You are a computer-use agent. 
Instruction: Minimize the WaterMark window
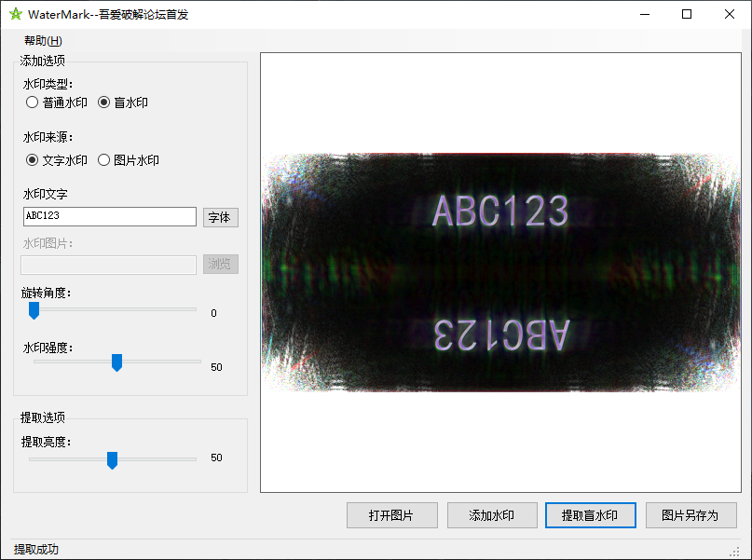[x=643, y=14]
